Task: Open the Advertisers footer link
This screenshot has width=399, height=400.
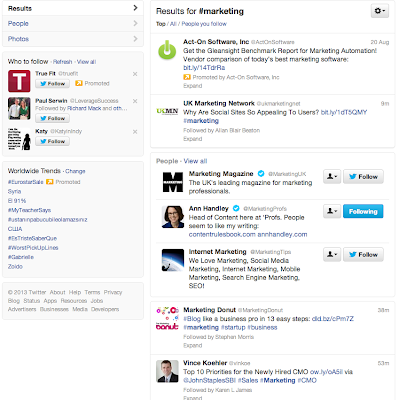Action: [22, 309]
